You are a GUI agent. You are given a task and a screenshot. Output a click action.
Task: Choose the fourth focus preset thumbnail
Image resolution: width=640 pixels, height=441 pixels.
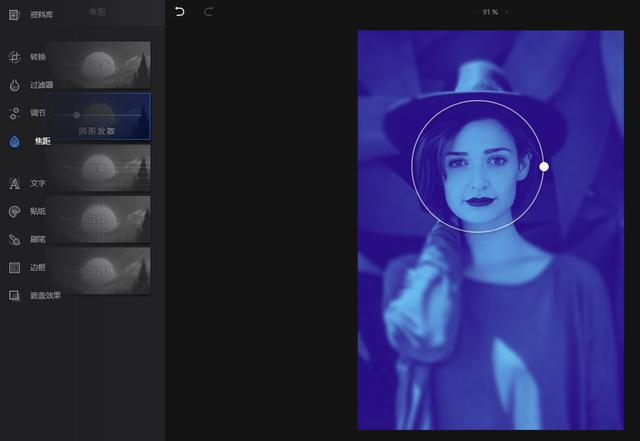[99, 219]
